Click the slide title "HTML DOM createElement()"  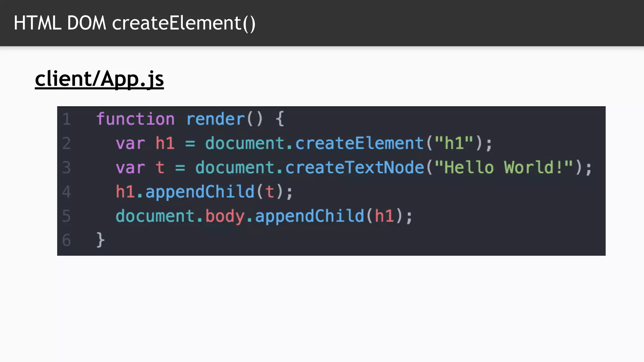pyautogui.click(x=135, y=23)
